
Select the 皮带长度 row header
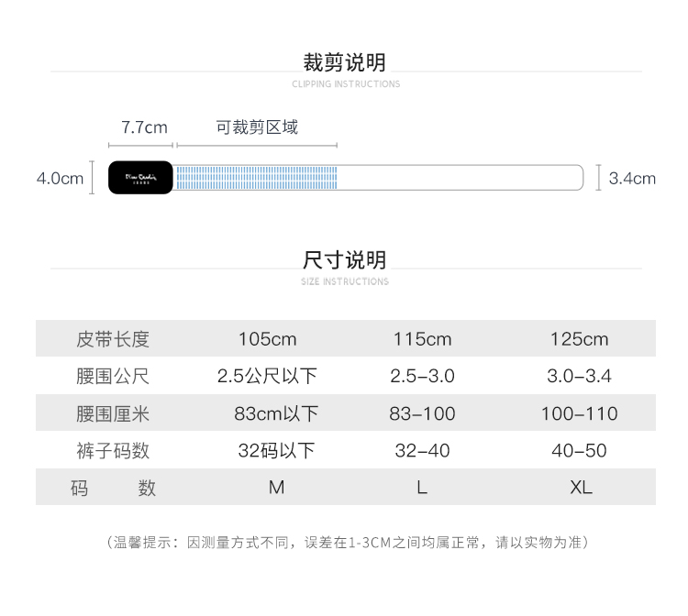113,339
